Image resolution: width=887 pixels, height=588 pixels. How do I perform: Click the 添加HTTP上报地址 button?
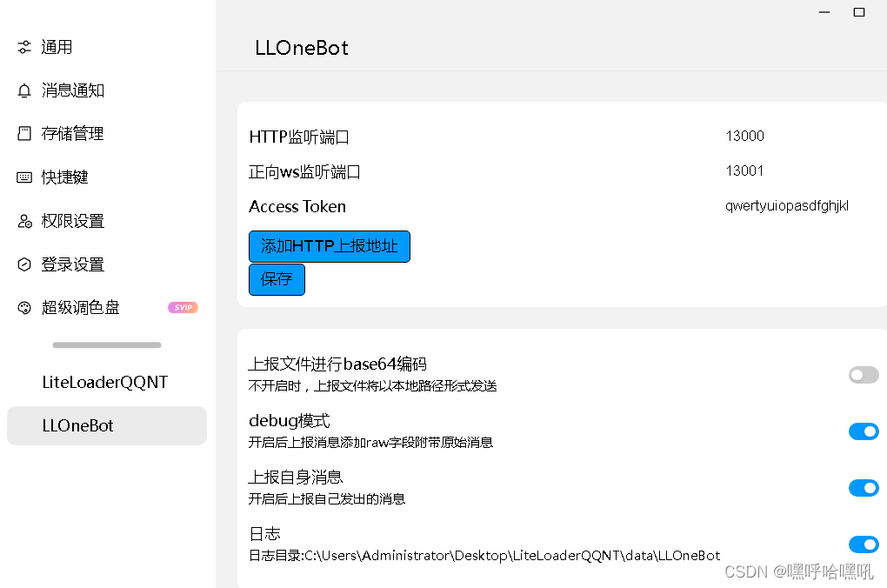pos(329,246)
